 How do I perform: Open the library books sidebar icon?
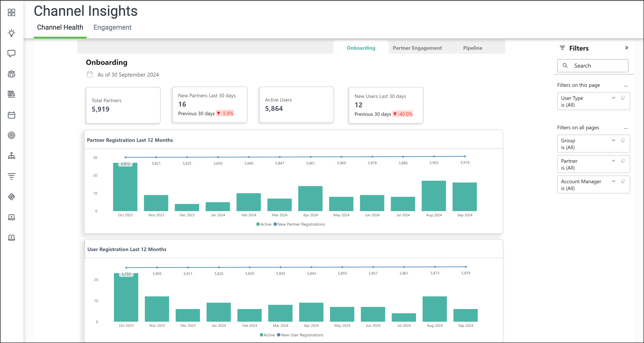click(12, 94)
